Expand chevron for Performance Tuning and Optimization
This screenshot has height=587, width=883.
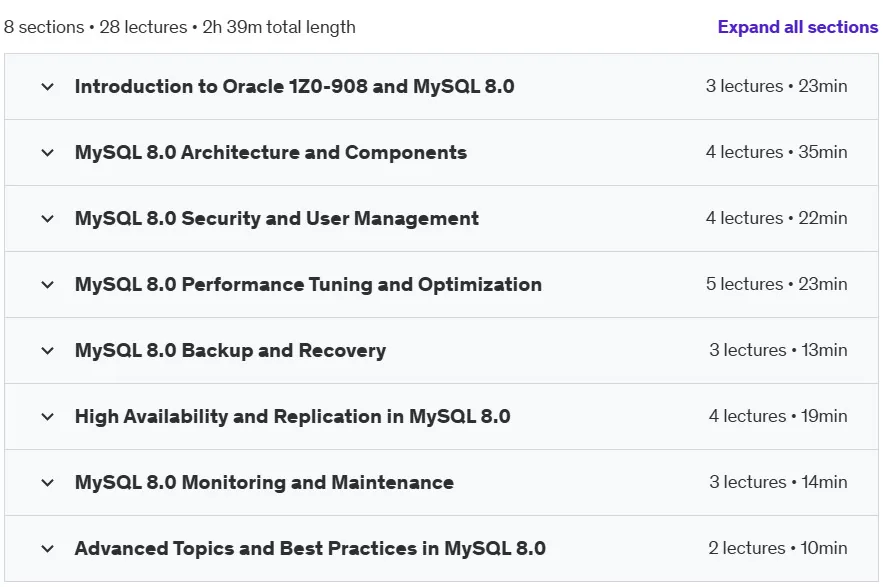tap(48, 284)
